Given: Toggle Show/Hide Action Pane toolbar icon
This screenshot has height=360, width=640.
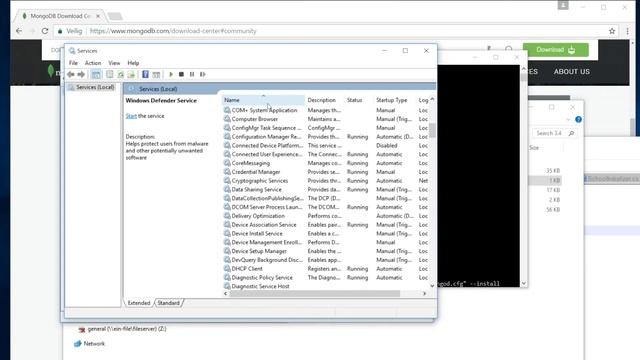Looking at the screenshot, I should (156, 74).
